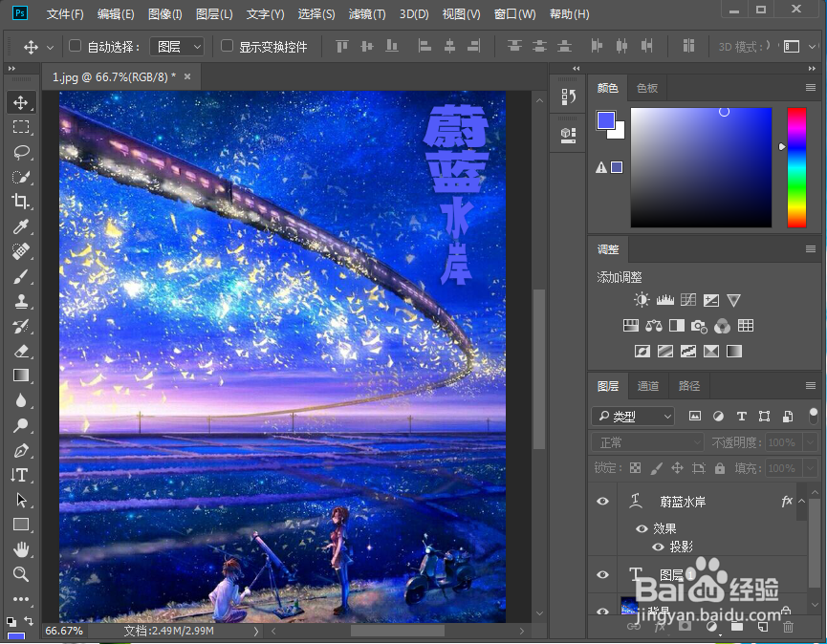This screenshot has height=644, width=827.
Task: Select the Blur tool
Action: coord(21,400)
